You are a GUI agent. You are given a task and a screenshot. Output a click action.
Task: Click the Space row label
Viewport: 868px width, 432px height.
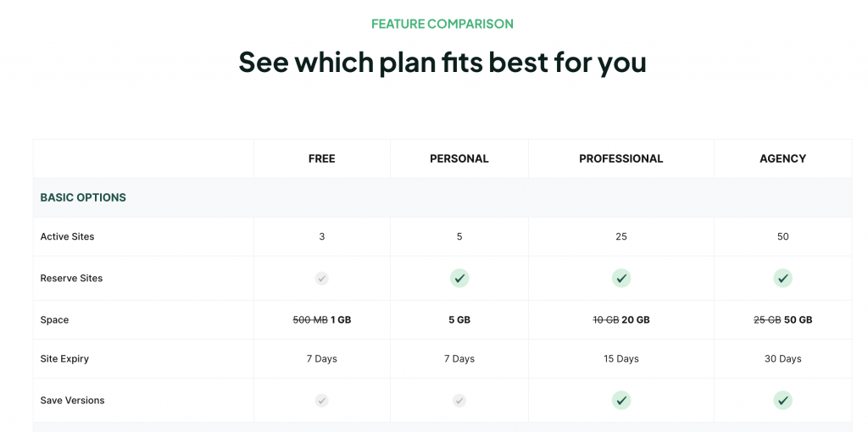point(54,319)
